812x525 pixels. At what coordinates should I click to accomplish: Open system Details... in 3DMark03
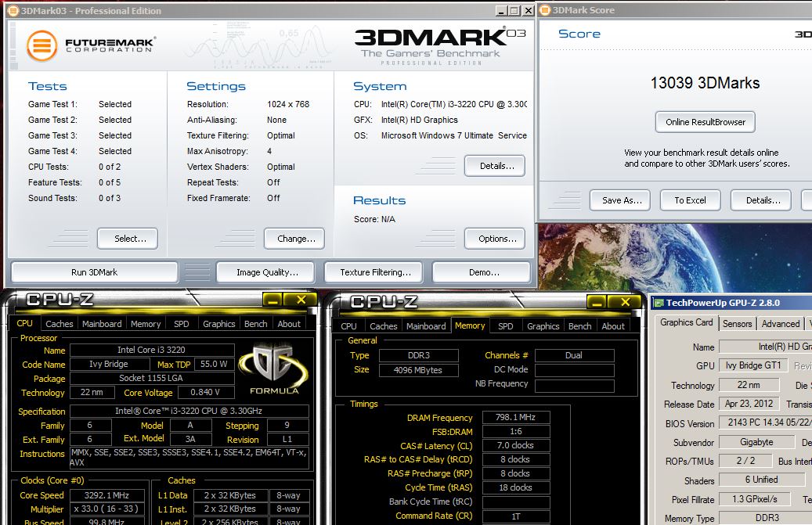[x=495, y=166]
